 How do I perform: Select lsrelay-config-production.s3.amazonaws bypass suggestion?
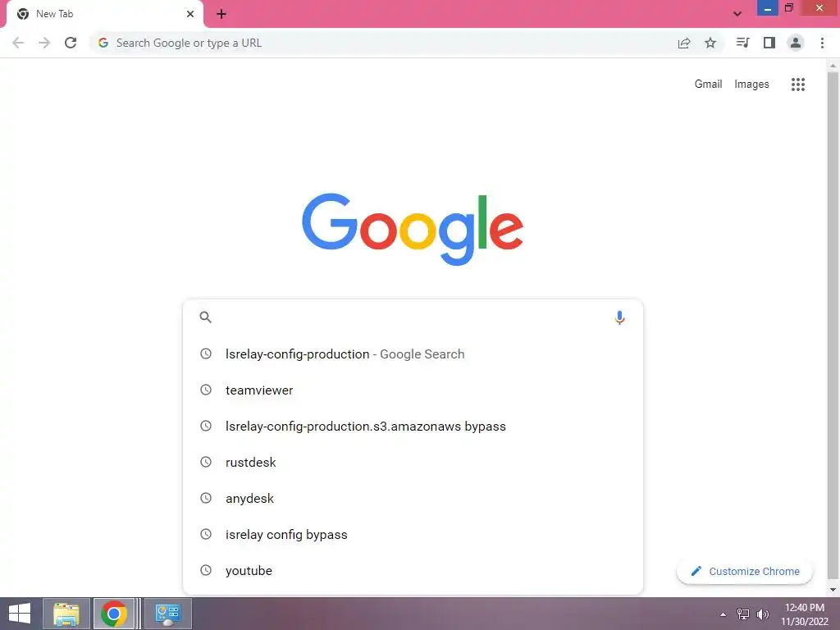point(413,427)
